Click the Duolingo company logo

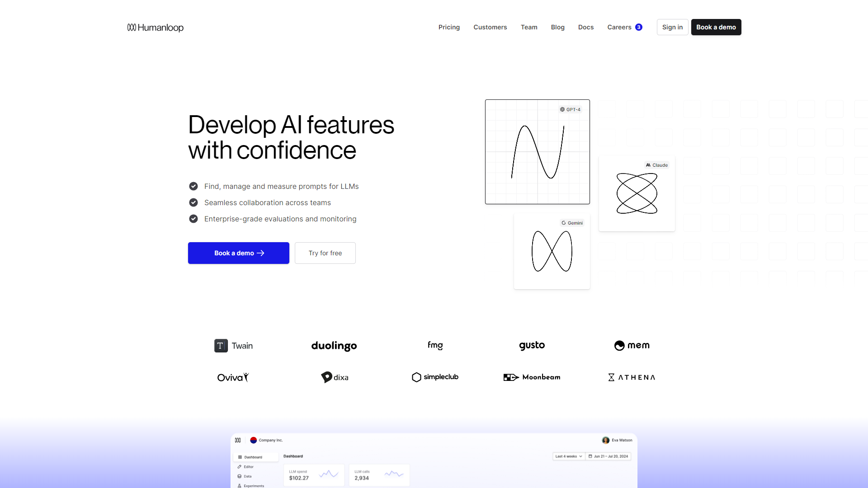coord(334,346)
